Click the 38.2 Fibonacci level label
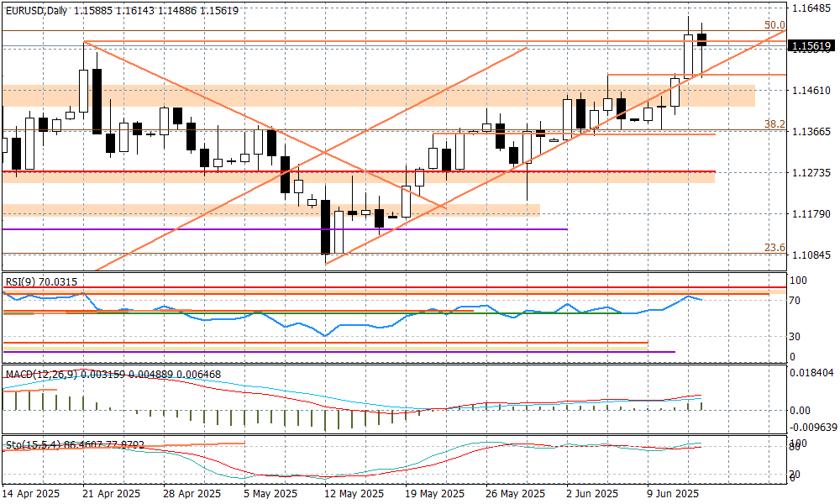 tap(774, 123)
